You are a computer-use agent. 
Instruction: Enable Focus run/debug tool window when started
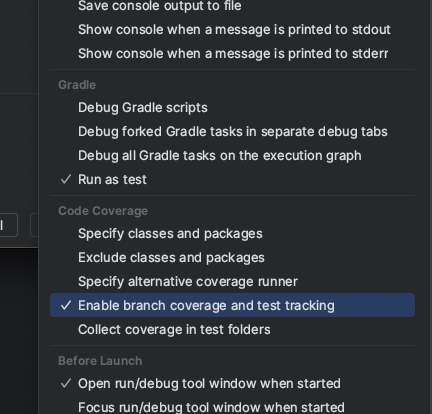pos(232,407)
